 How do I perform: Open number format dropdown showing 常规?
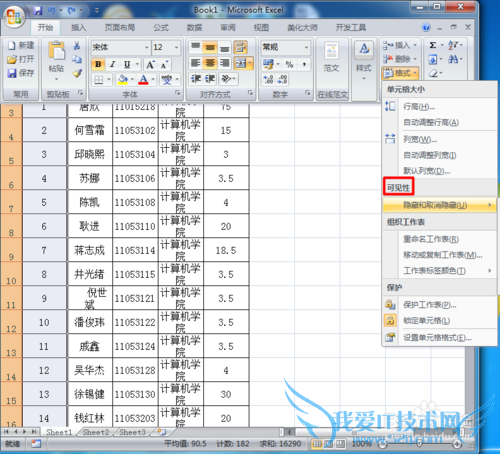306,47
